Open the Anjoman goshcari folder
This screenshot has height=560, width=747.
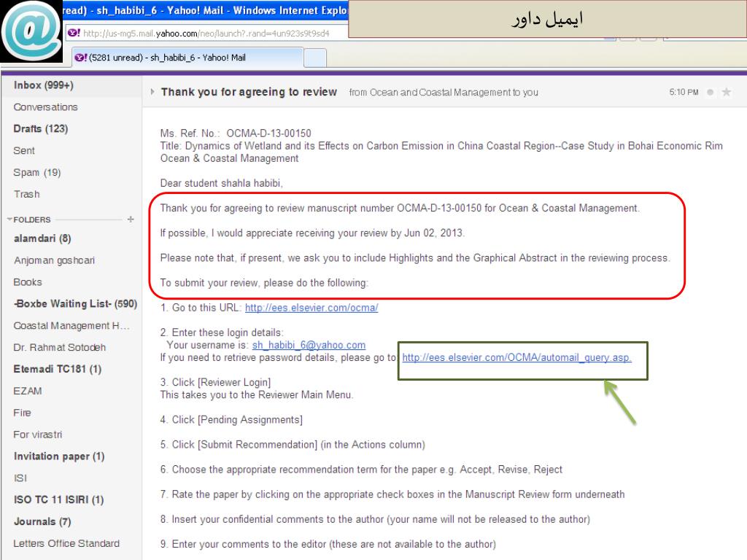tap(54, 260)
